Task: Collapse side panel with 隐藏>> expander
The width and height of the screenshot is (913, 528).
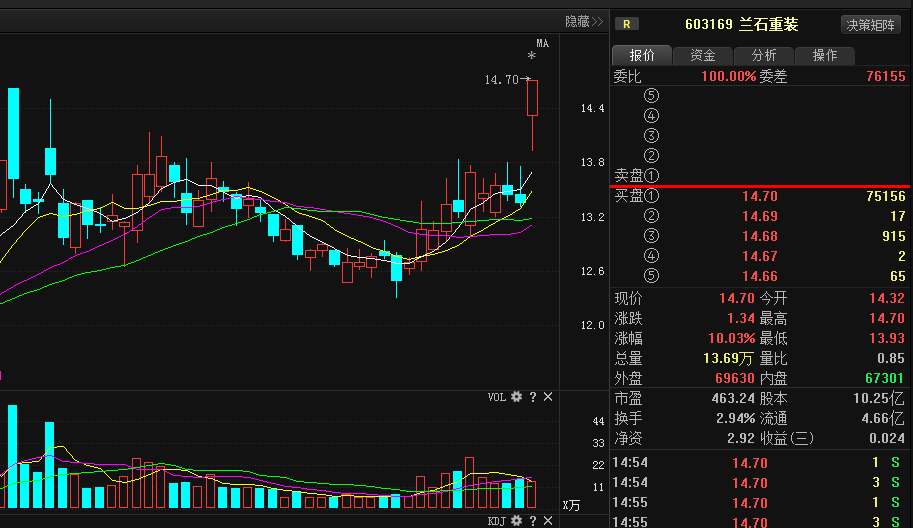Action: point(584,21)
